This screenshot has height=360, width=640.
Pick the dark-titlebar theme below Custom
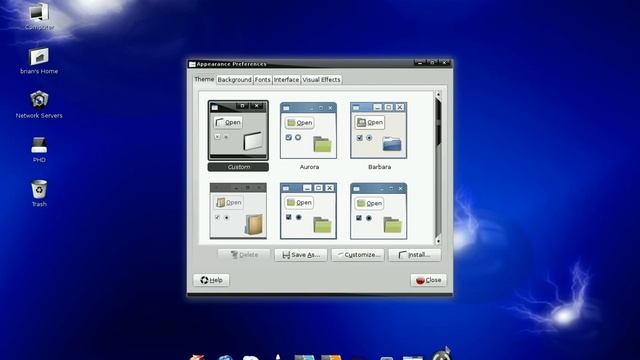tap(238, 211)
